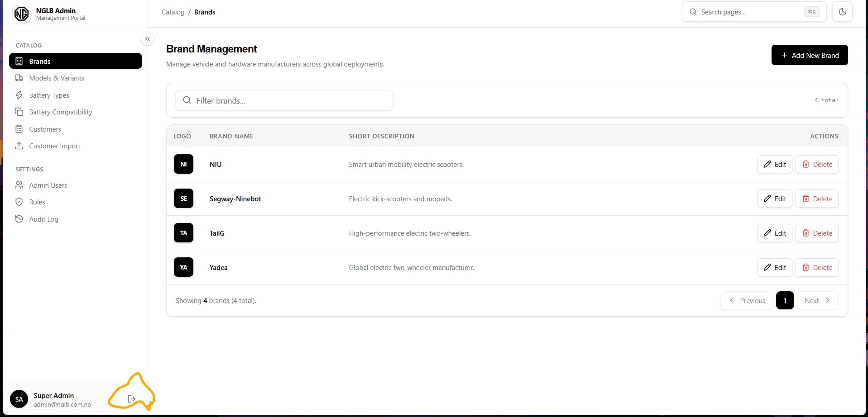Click the magnifier icon in Filter brands
Image resolution: width=868 pixels, height=417 pixels.
pos(187,100)
